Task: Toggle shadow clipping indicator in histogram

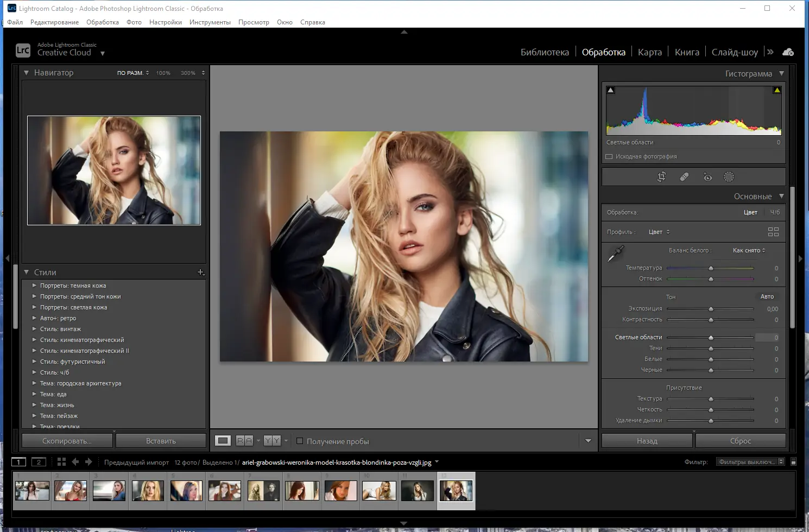Action: tap(611, 90)
